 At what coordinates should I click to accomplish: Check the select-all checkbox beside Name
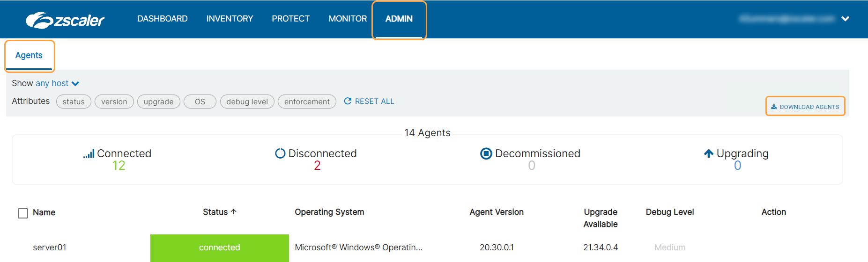tap(23, 213)
